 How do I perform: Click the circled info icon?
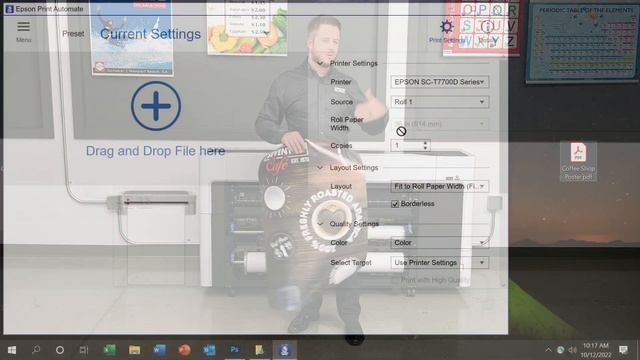point(486,27)
